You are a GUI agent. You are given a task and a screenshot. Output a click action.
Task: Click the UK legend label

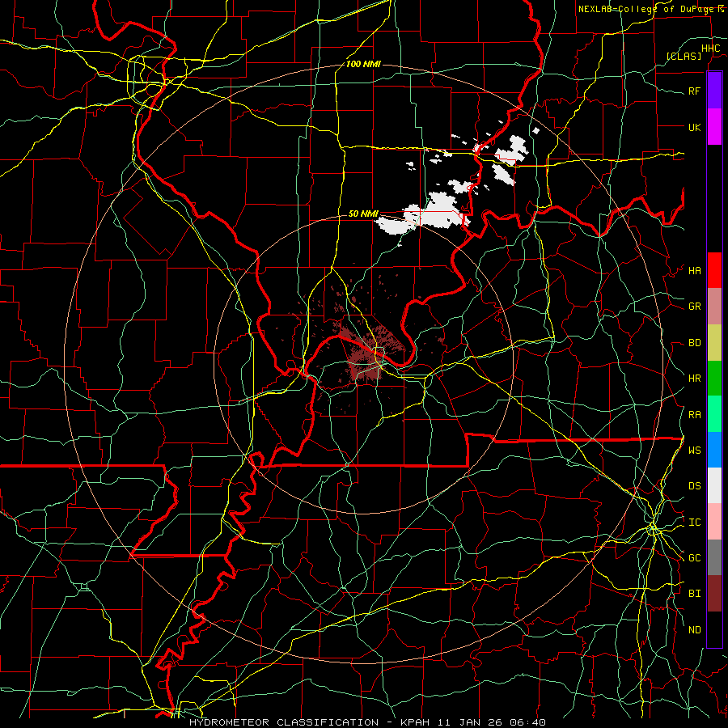click(694, 127)
